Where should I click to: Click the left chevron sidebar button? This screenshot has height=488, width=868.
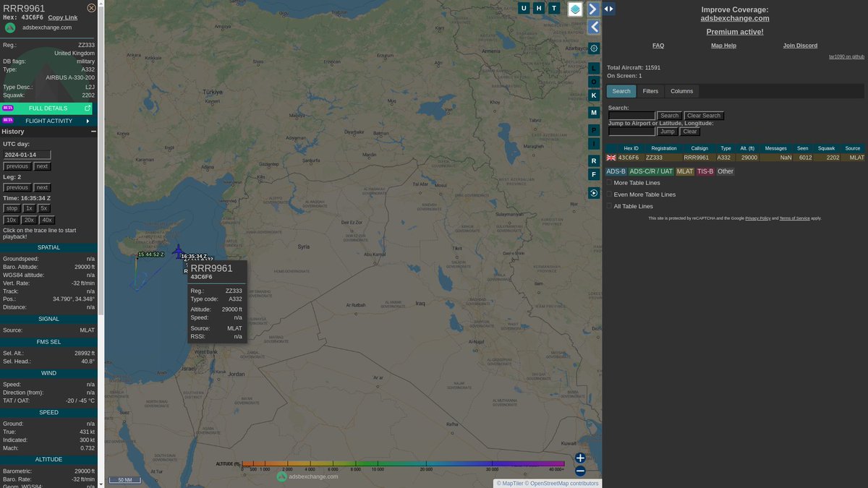click(x=594, y=27)
